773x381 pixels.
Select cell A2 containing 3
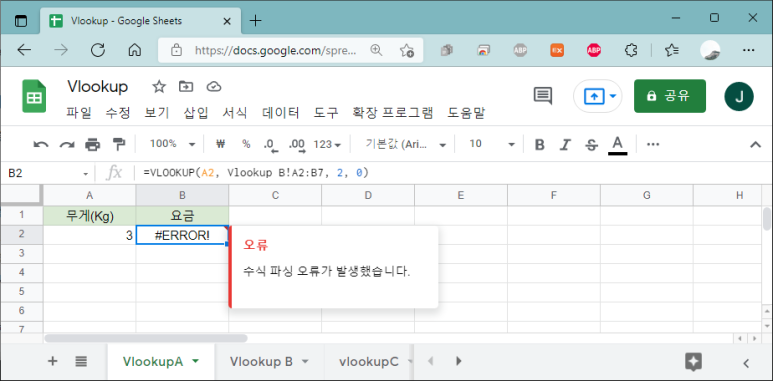(89, 236)
